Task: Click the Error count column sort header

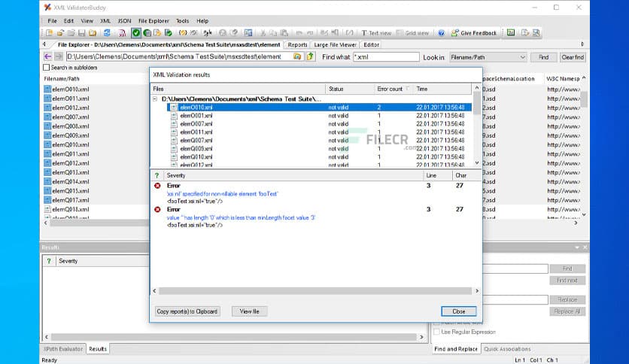Action: point(393,89)
